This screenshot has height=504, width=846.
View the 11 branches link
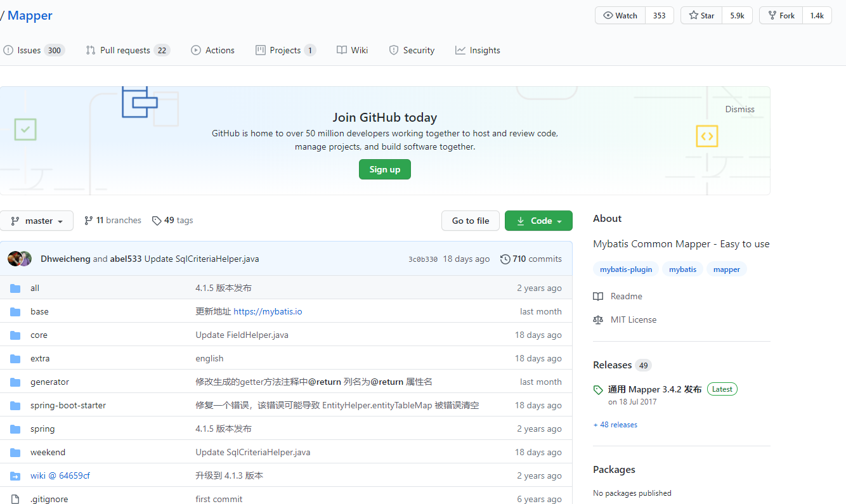(113, 221)
